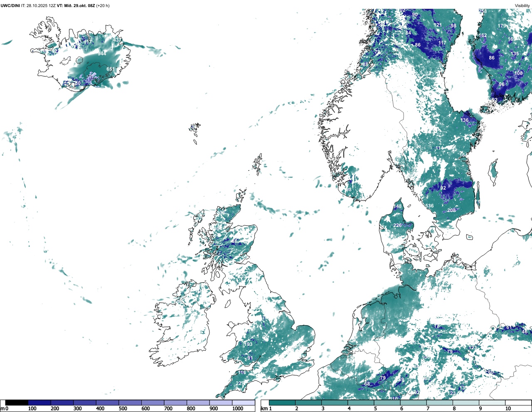Click the 91 value over Wales
Screen dimensions: 532x412
pos(250,358)
